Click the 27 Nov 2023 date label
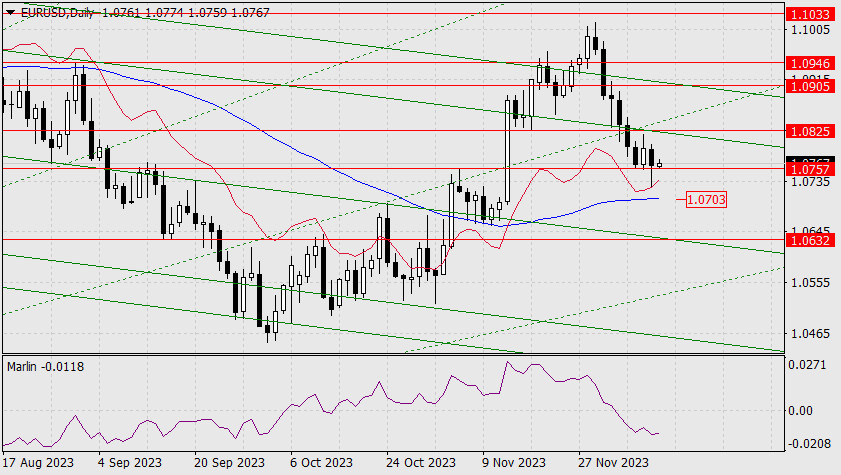The image size is (841, 475). (x=613, y=462)
